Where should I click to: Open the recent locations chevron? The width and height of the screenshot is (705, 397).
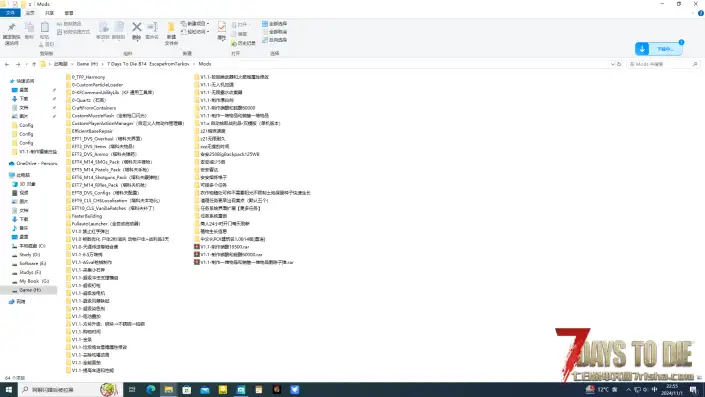[26, 64]
